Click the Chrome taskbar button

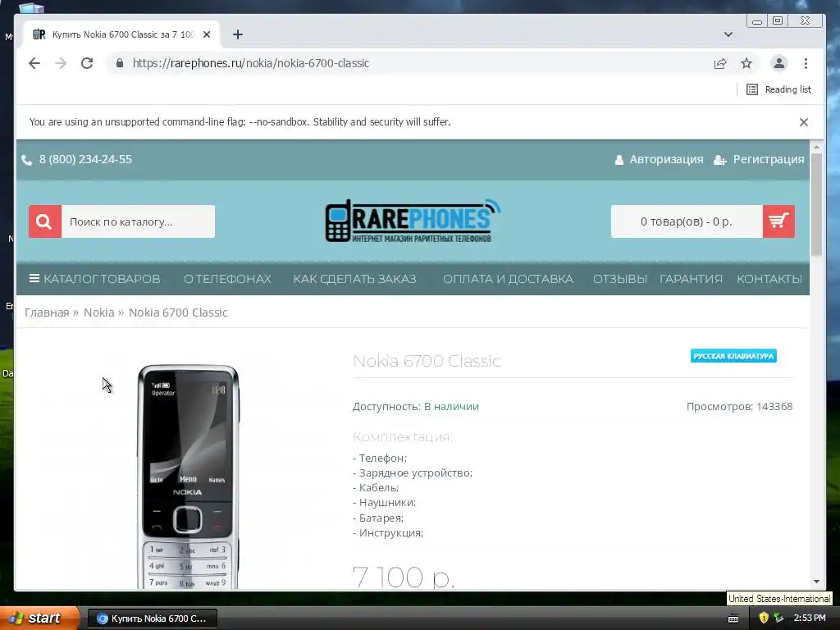[x=152, y=619]
